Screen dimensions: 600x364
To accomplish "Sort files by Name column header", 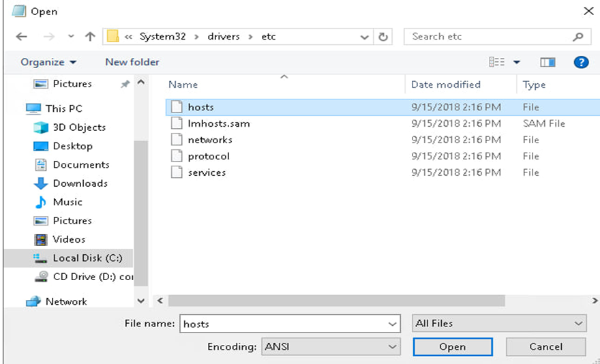I will (183, 85).
